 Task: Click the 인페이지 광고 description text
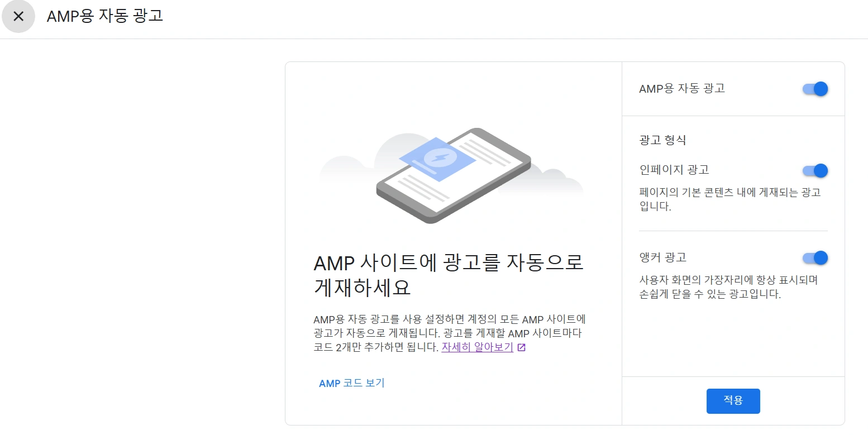729,199
